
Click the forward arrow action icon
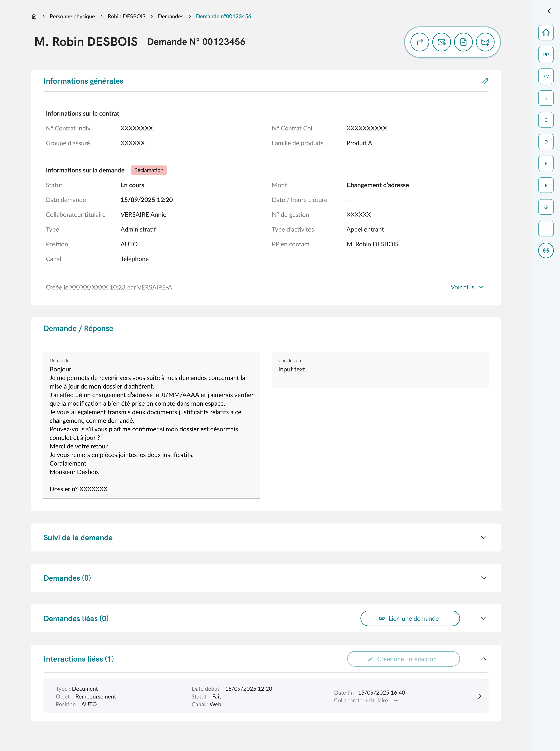point(419,42)
